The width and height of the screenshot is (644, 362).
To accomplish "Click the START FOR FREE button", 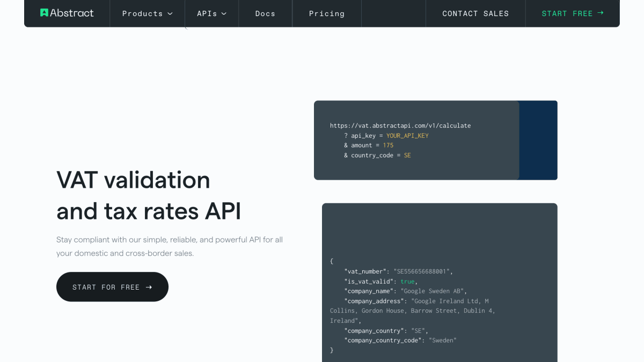I will [112, 287].
